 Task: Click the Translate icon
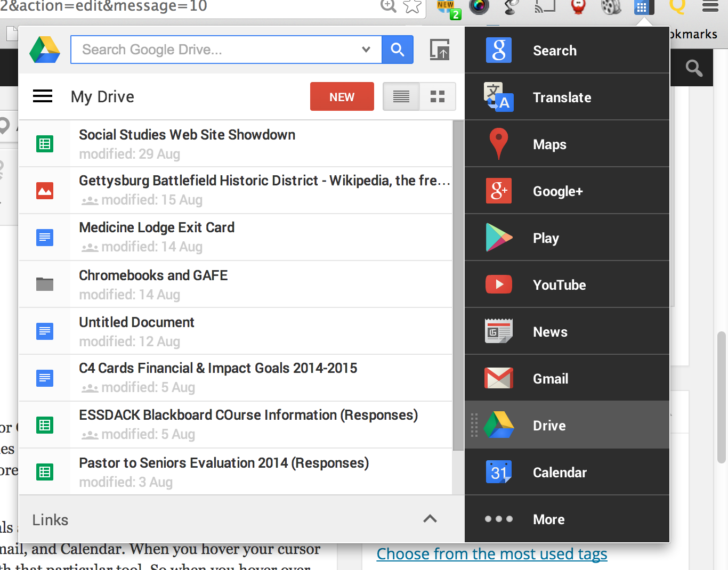tap(499, 97)
